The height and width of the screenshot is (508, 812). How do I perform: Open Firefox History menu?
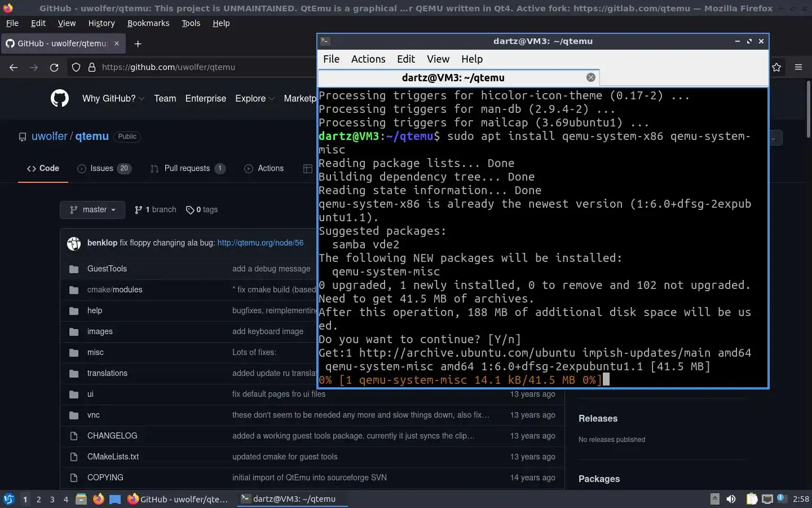pyautogui.click(x=101, y=23)
